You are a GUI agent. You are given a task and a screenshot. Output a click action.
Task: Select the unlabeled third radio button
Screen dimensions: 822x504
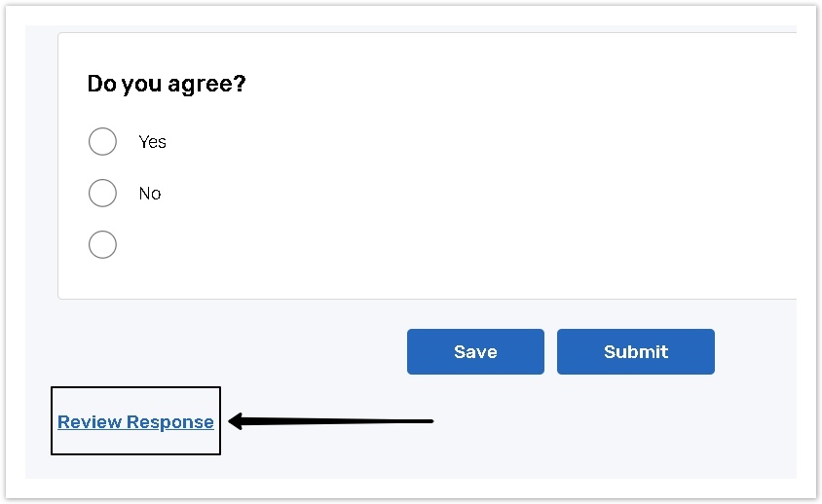102,244
